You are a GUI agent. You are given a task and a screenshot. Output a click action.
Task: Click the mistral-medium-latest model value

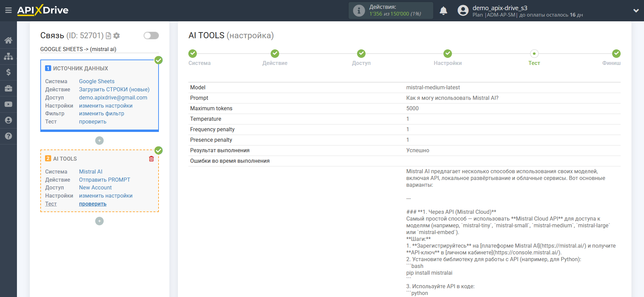click(x=433, y=87)
